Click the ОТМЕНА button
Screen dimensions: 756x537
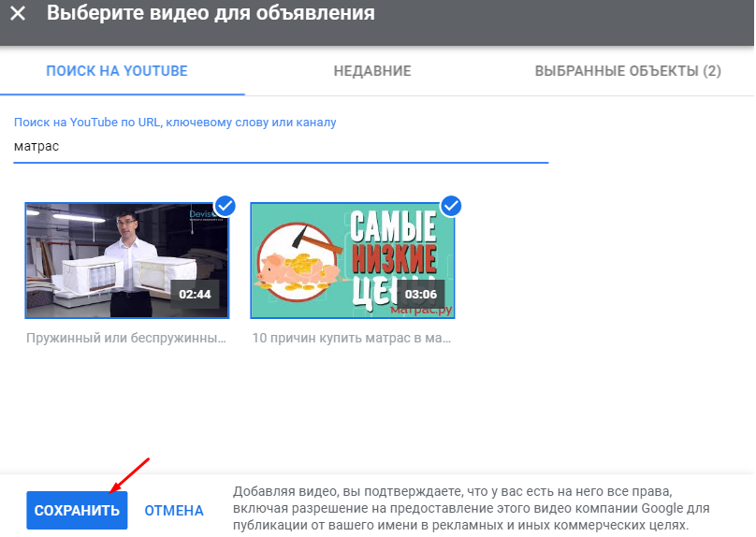(174, 511)
